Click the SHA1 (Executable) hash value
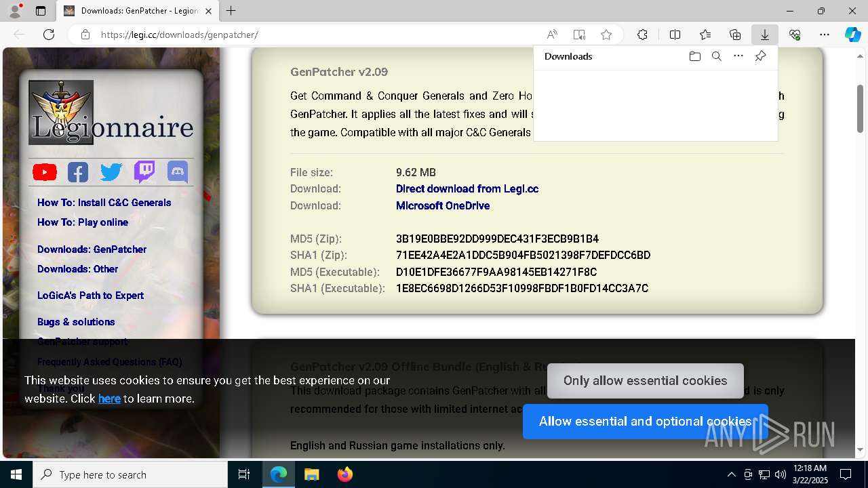Viewport: 868px width, 488px height. click(522, 289)
